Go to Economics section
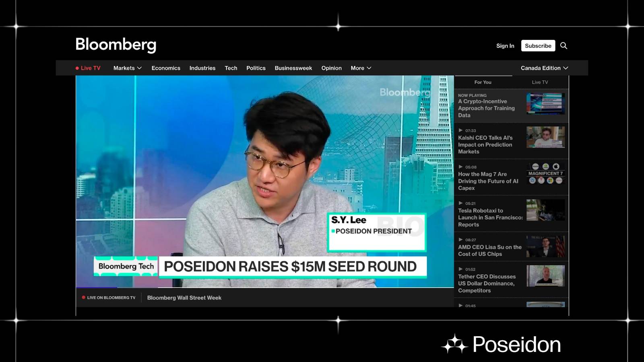644x362 pixels. (x=166, y=68)
